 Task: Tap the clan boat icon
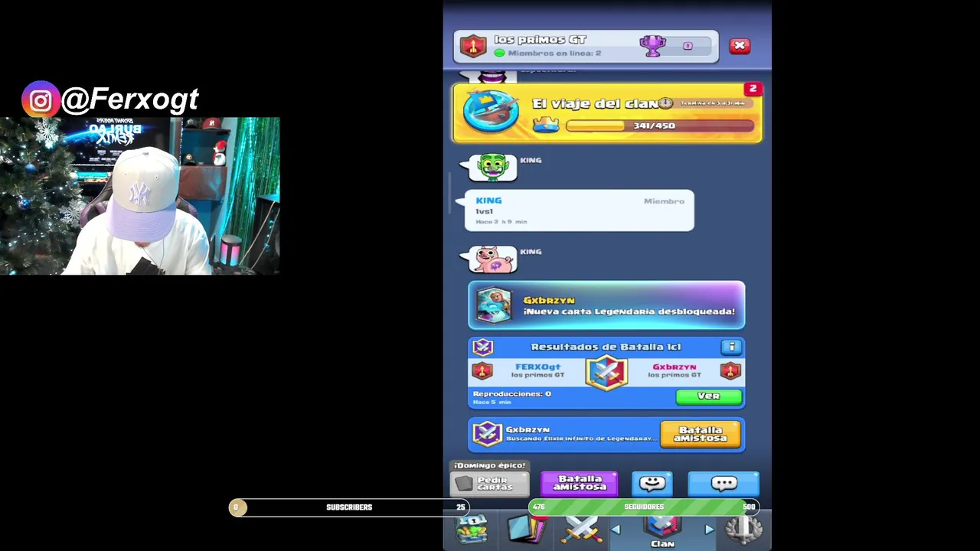(491, 112)
